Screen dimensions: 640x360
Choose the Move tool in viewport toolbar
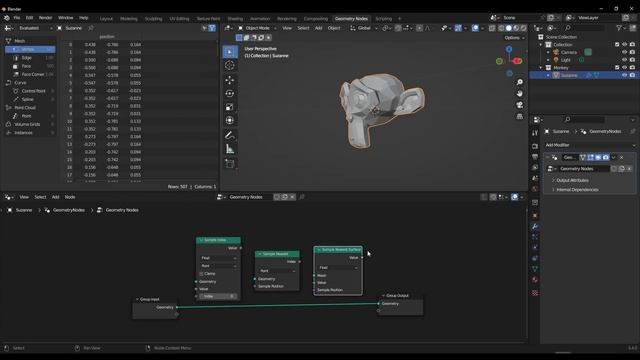[230, 80]
